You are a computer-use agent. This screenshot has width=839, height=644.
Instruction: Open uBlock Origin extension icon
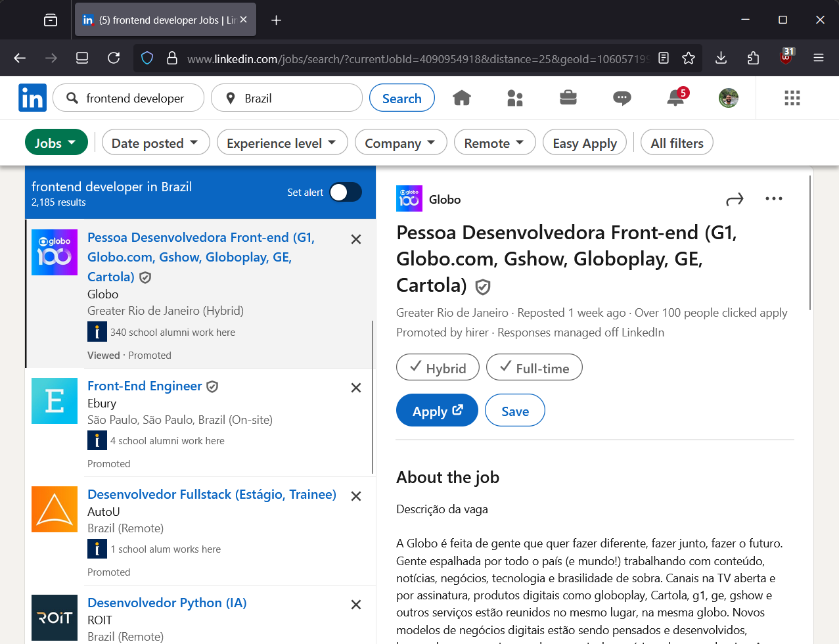tap(786, 57)
